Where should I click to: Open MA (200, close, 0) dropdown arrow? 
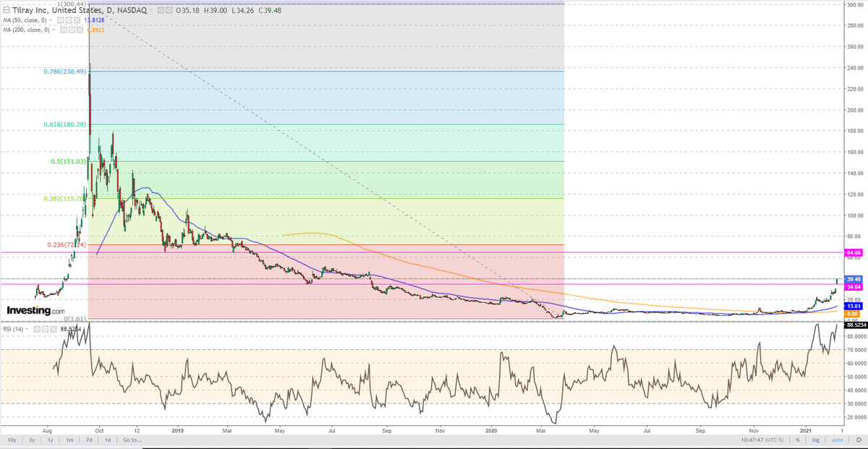pos(54,30)
